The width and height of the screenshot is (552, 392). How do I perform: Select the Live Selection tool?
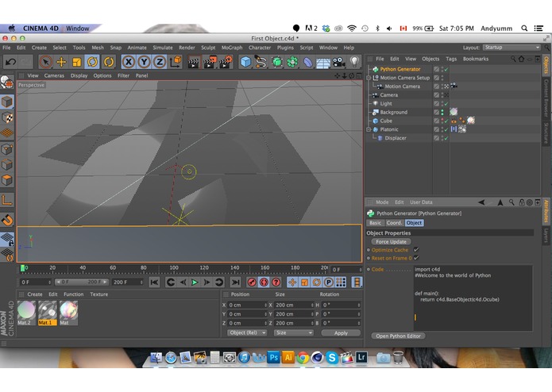click(x=46, y=62)
